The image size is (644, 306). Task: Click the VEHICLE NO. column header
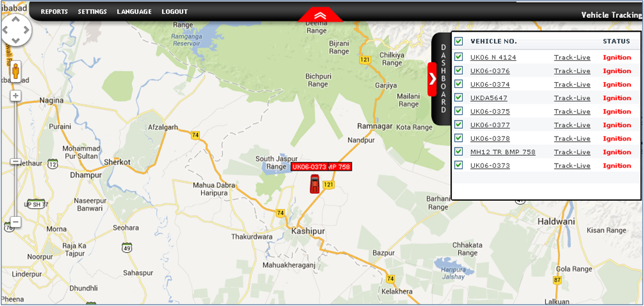click(x=493, y=41)
